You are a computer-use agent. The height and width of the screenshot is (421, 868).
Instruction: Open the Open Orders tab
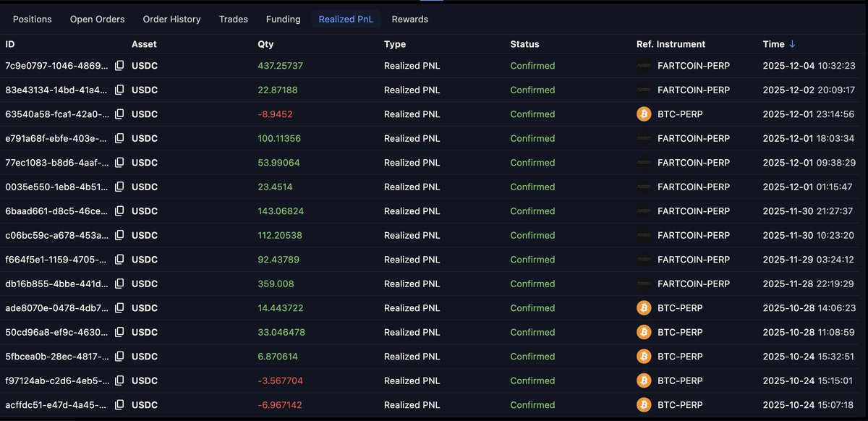[98, 20]
